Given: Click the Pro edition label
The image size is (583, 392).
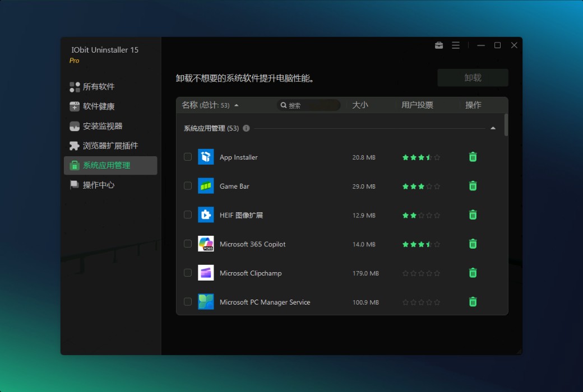Looking at the screenshot, I should (75, 60).
